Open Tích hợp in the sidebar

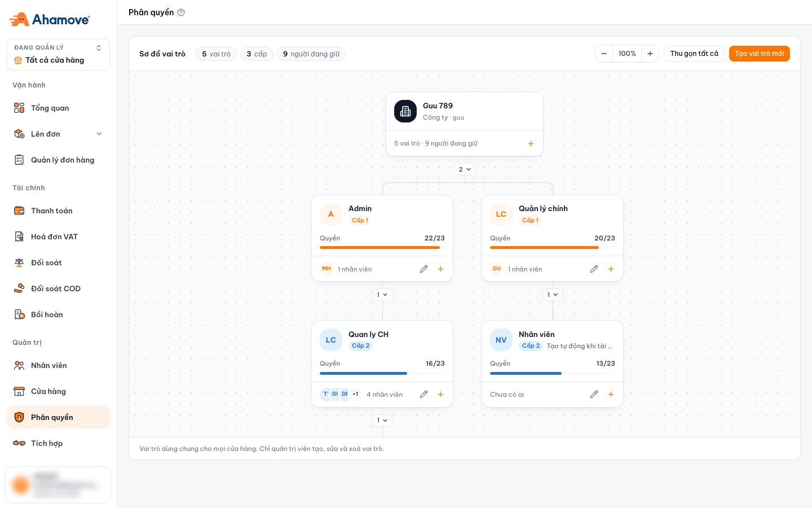coord(58,443)
